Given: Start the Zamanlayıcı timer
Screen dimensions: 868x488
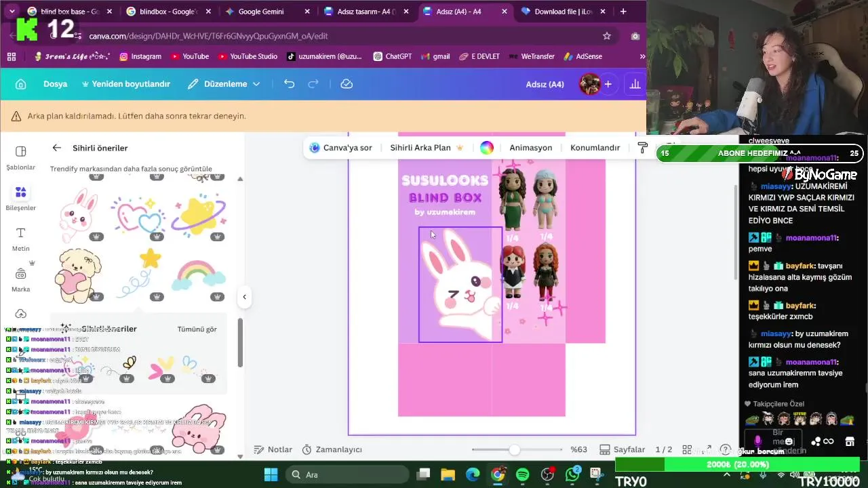Looking at the screenshot, I should point(332,449).
